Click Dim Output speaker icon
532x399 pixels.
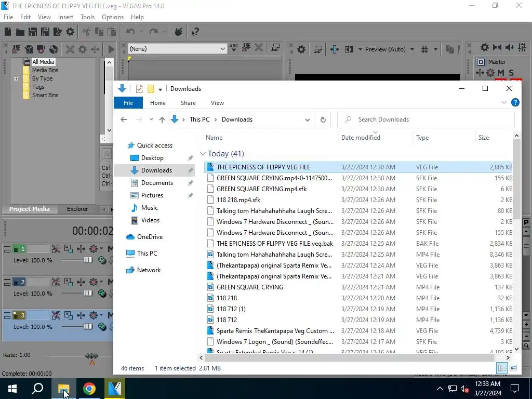510,47
